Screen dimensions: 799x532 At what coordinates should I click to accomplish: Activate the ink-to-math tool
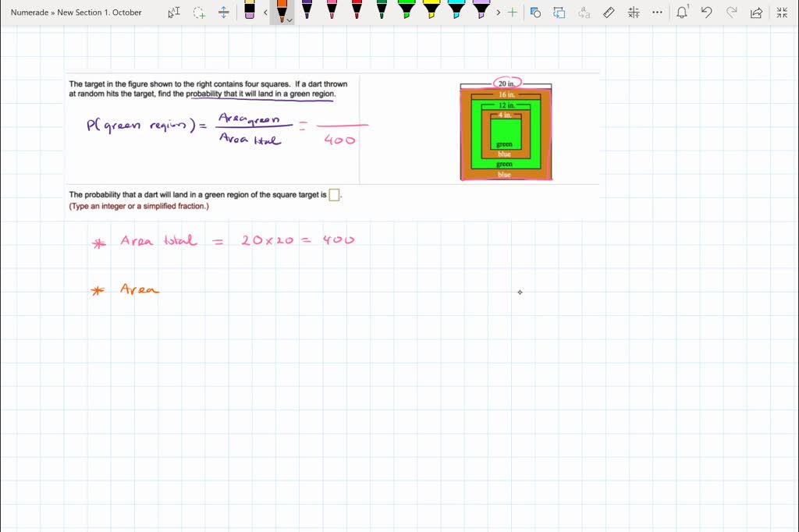point(634,12)
